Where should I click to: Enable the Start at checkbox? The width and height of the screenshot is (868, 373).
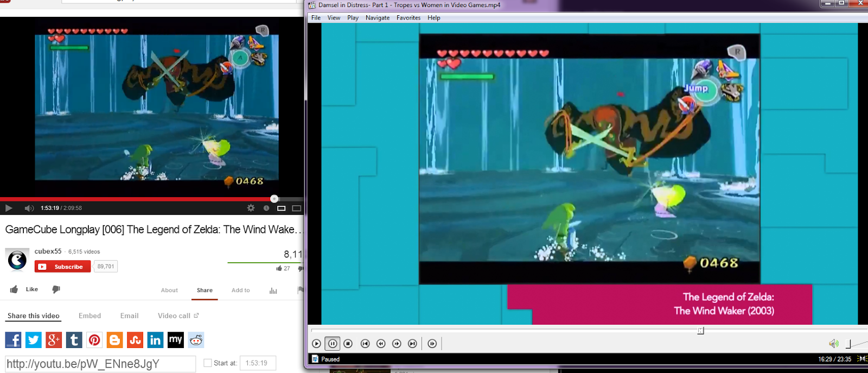[207, 363]
